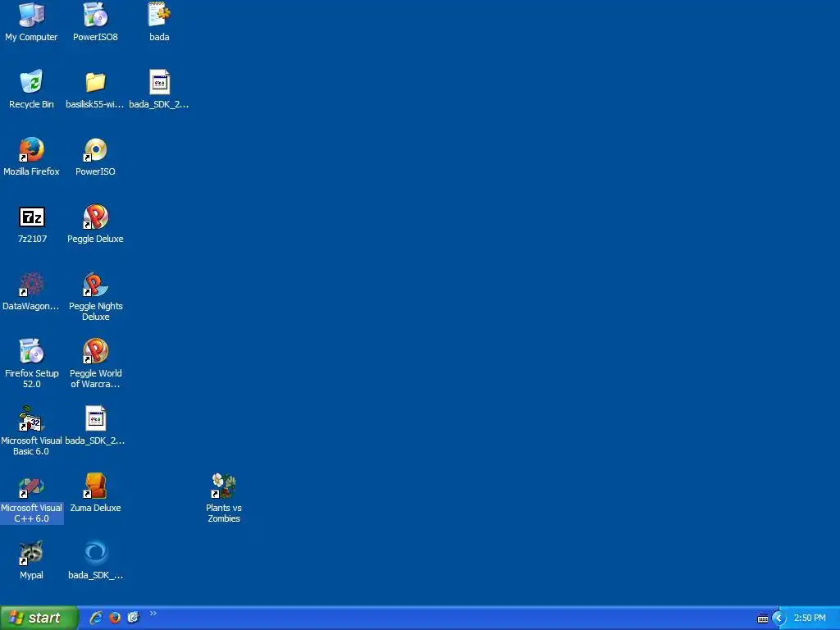Launch Firefox from Quick Launch bar
The height and width of the screenshot is (630, 840).
click(115, 618)
